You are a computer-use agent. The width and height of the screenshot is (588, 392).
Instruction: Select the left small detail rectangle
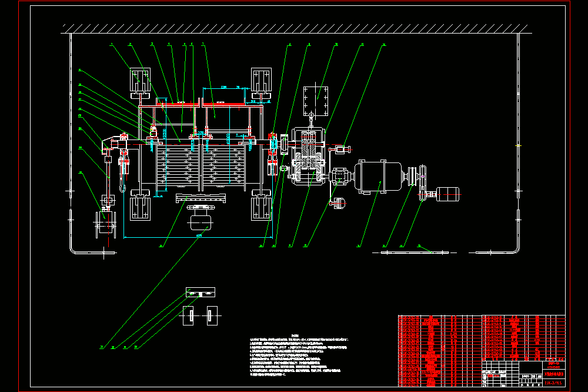(188, 315)
